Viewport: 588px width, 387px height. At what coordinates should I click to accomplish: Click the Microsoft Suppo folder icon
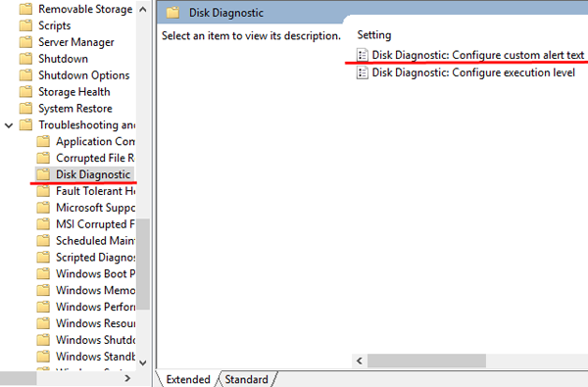(x=43, y=208)
